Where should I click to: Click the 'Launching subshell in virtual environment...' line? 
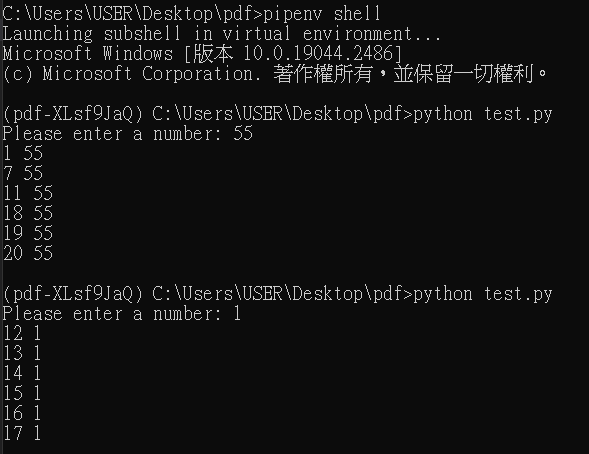pos(222,34)
